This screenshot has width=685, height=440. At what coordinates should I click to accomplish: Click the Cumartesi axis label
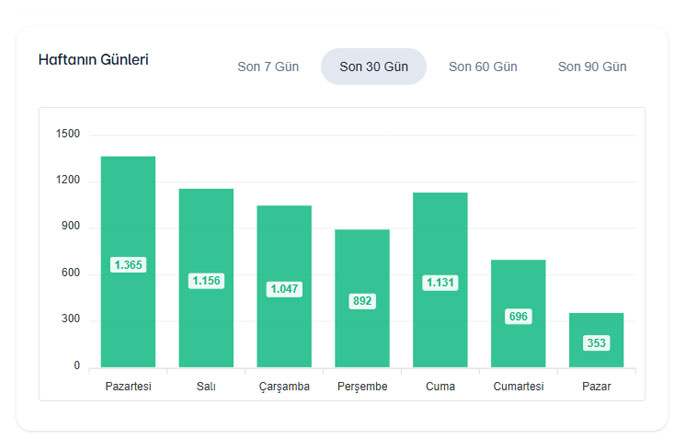[x=518, y=386]
